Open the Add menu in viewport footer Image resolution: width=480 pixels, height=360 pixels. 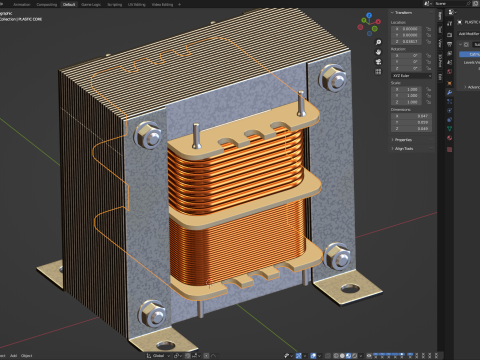[13, 356]
